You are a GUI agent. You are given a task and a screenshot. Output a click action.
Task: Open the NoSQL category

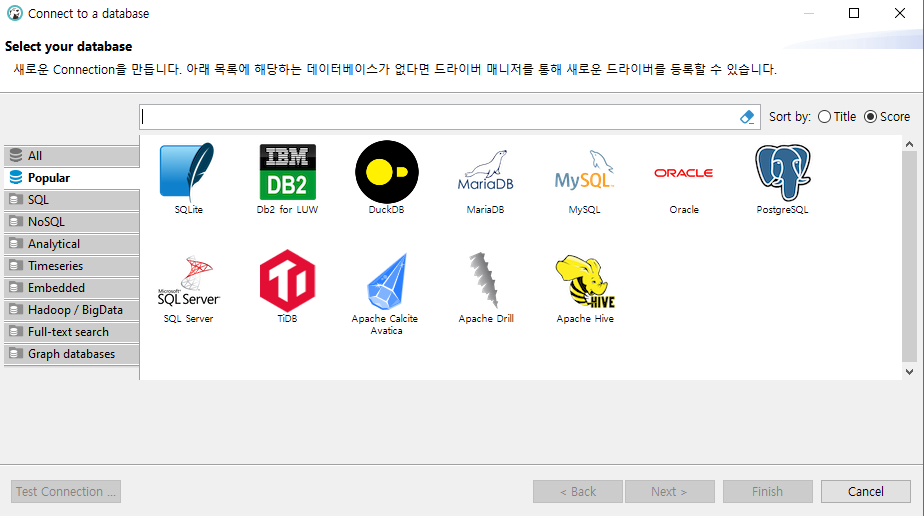pos(71,222)
